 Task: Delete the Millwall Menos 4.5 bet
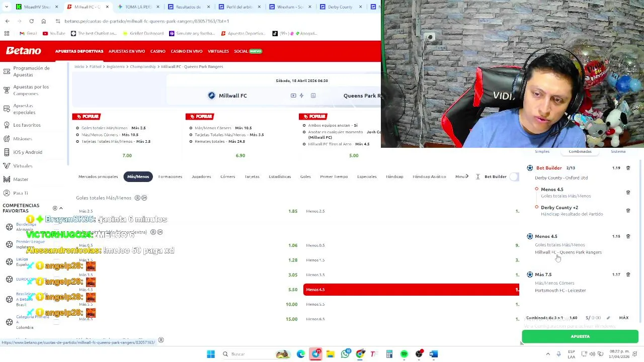(628, 236)
